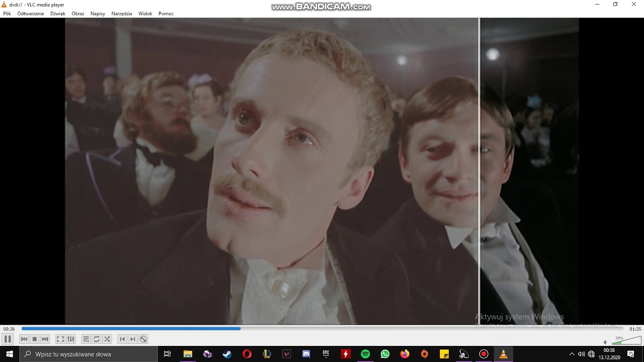
Task: Open the Narzędzia menu
Action: pos(122,14)
